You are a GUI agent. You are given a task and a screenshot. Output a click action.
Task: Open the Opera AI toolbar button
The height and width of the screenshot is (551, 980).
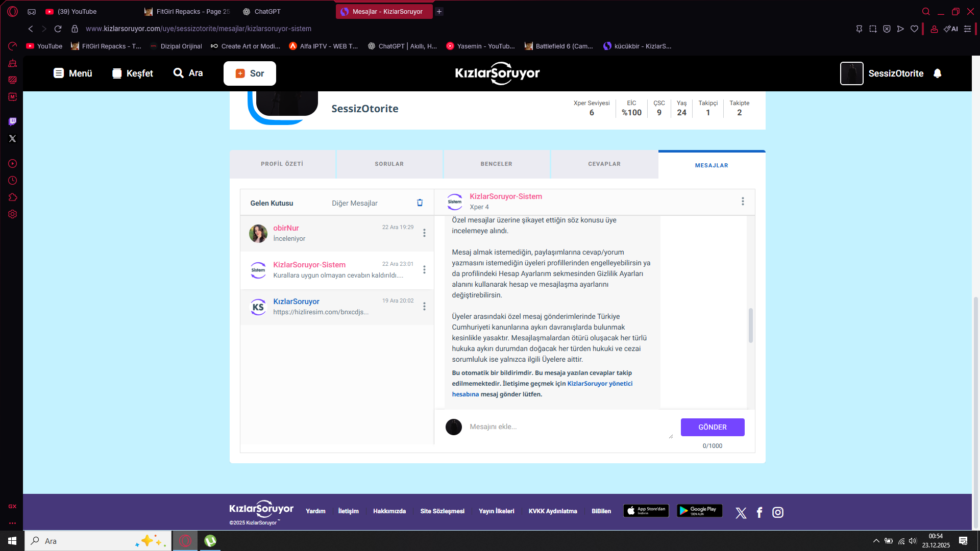point(951,29)
